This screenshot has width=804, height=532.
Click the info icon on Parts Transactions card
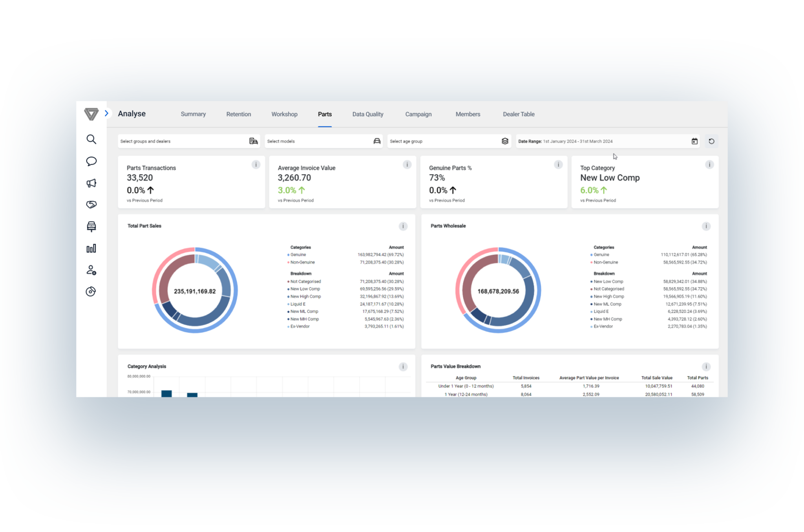click(x=256, y=165)
